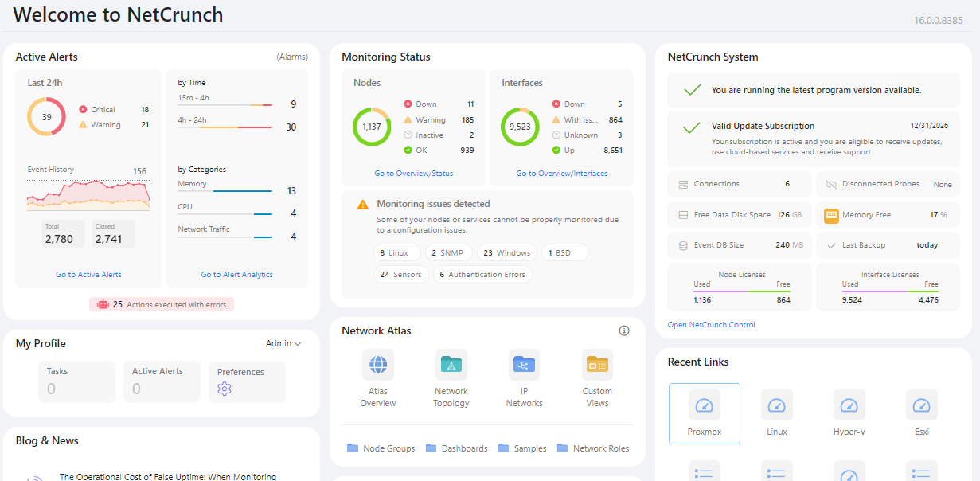This screenshot has height=481, width=980.
Task: Open the Atlas Overview globe icon
Action: coord(378,365)
